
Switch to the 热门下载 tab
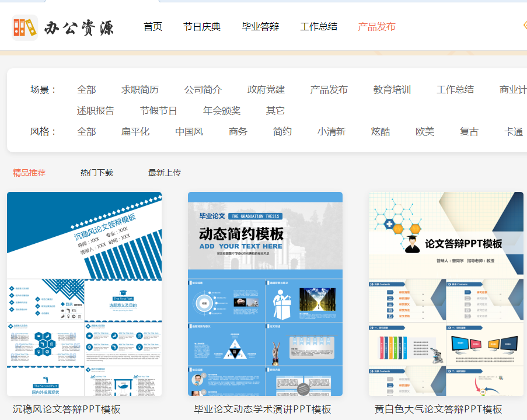pyautogui.click(x=97, y=173)
